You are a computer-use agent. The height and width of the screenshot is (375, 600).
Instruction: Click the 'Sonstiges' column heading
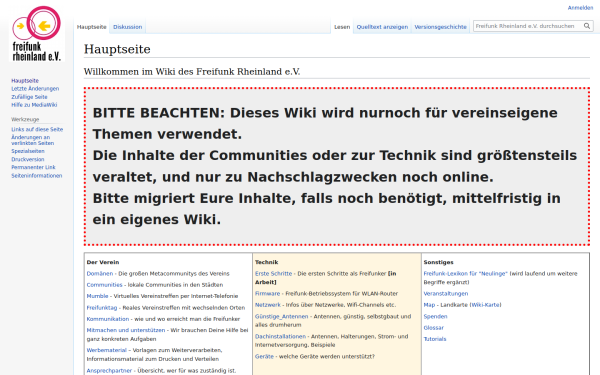tap(438, 262)
